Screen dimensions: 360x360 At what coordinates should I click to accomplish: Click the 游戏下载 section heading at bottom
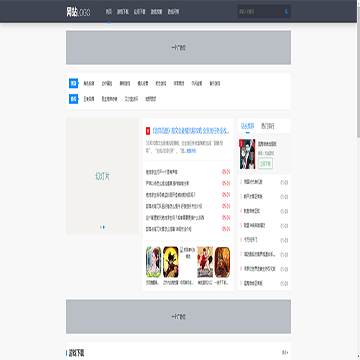click(x=76, y=353)
